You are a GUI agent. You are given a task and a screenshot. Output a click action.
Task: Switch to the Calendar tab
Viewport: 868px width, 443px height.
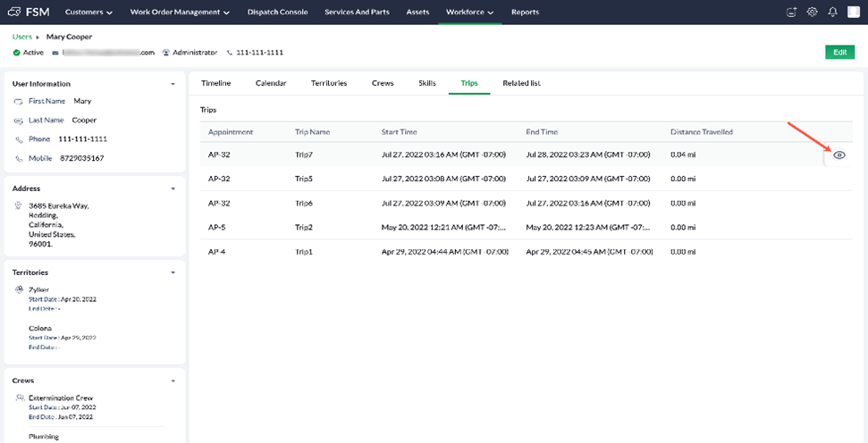tap(271, 83)
